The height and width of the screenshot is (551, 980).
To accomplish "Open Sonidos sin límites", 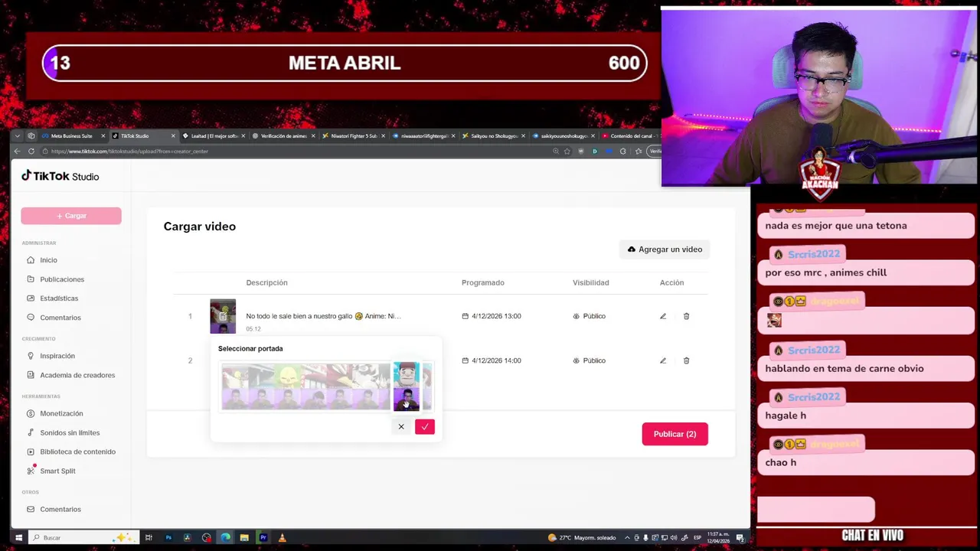I will pyautogui.click(x=63, y=432).
